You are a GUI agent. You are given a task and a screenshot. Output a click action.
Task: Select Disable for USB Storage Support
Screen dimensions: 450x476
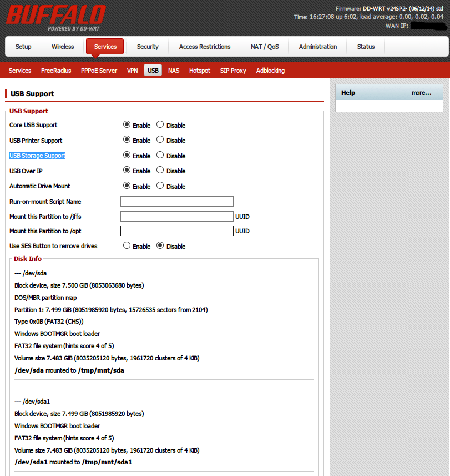coord(160,156)
